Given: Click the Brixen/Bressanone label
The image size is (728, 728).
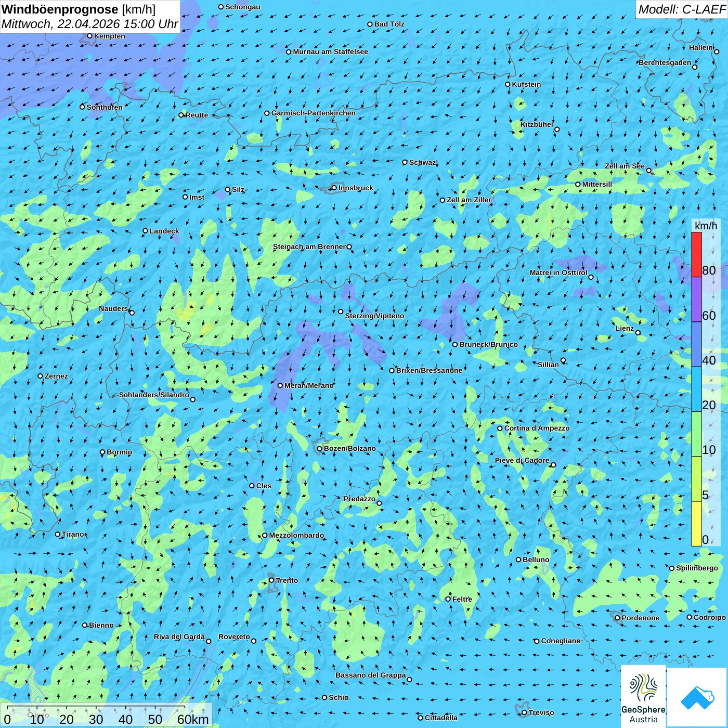Looking at the screenshot, I should [x=429, y=370].
